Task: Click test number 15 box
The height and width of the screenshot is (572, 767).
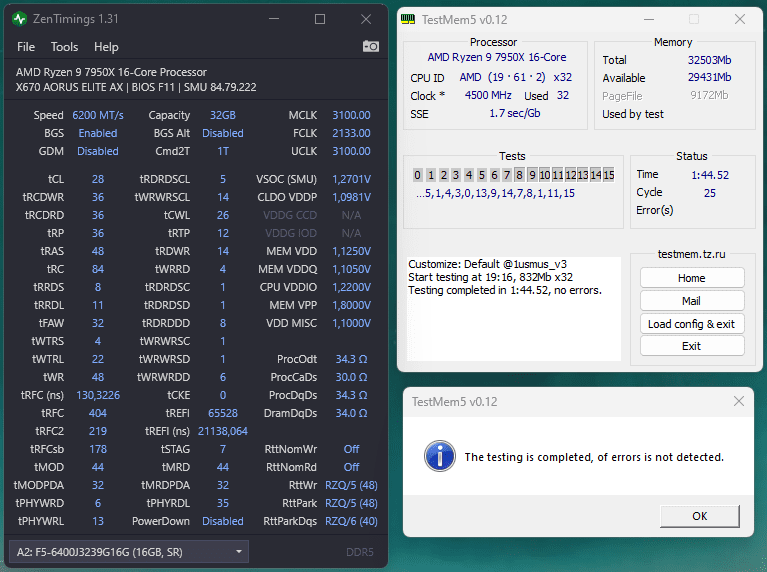Action: point(609,175)
